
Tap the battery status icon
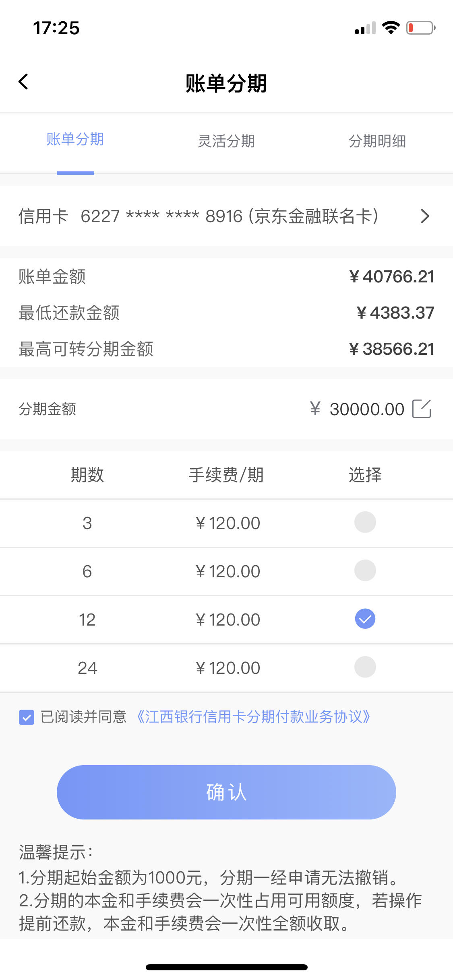click(421, 28)
